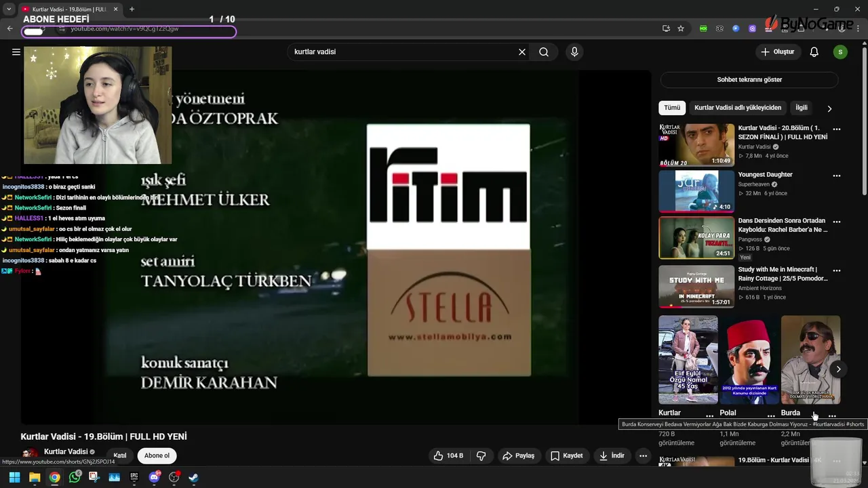868x488 pixels.
Task: Bookmark this page with the star icon
Action: coord(681,28)
